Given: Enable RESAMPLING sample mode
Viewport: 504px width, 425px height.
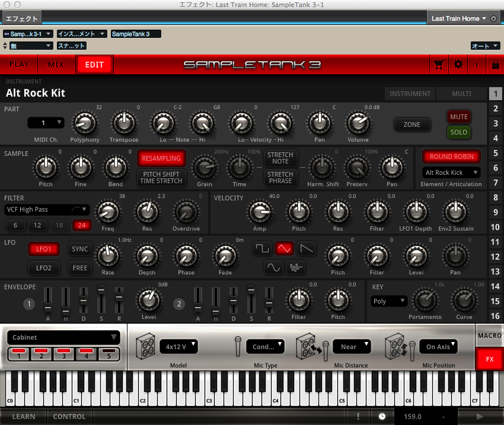Looking at the screenshot, I should coord(161,158).
